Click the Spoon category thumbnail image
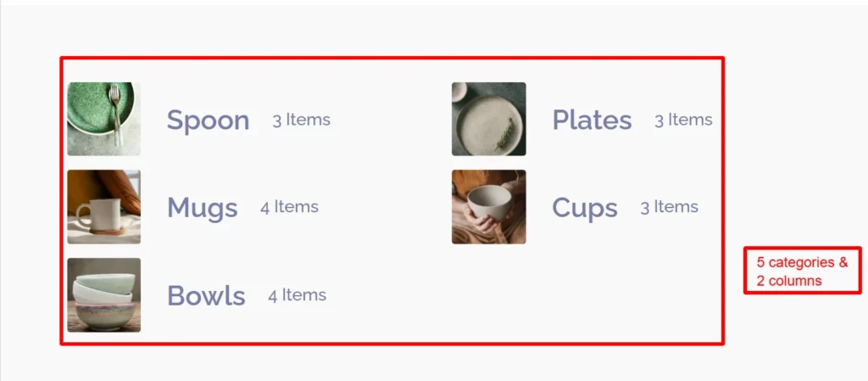 click(x=103, y=119)
